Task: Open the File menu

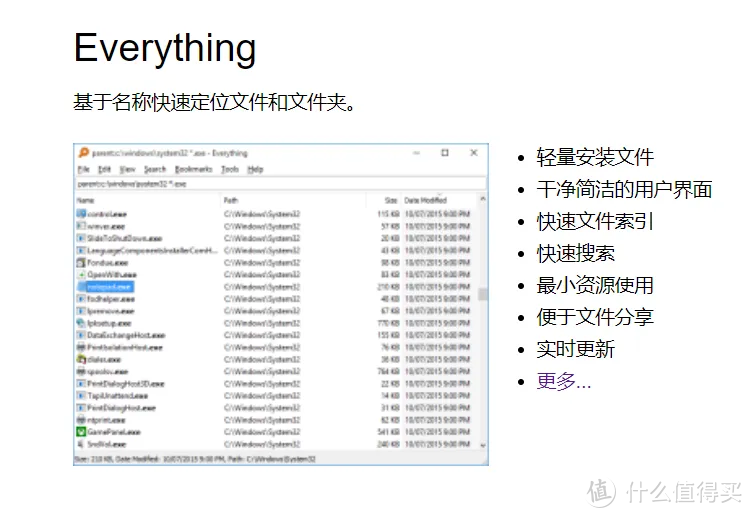Action: tap(84, 169)
